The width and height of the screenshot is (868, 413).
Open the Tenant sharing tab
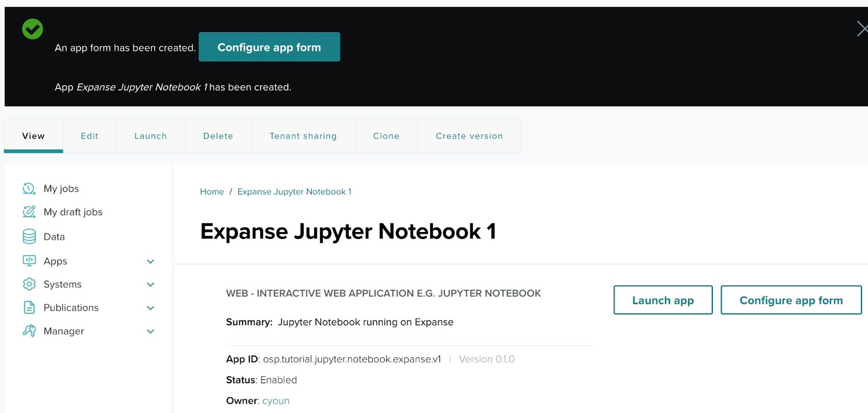(303, 136)
